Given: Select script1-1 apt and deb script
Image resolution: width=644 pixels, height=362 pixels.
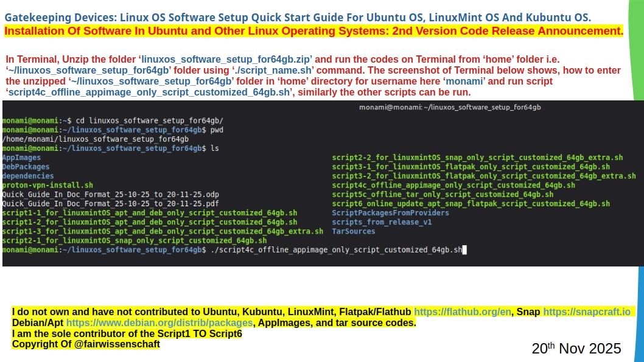Looking at the screenshot, I should tap(150, 213).
